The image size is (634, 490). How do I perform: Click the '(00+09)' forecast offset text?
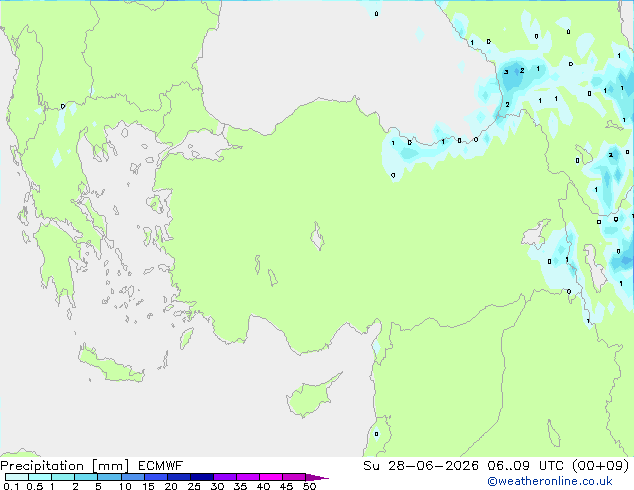click(x=601, y=466)
